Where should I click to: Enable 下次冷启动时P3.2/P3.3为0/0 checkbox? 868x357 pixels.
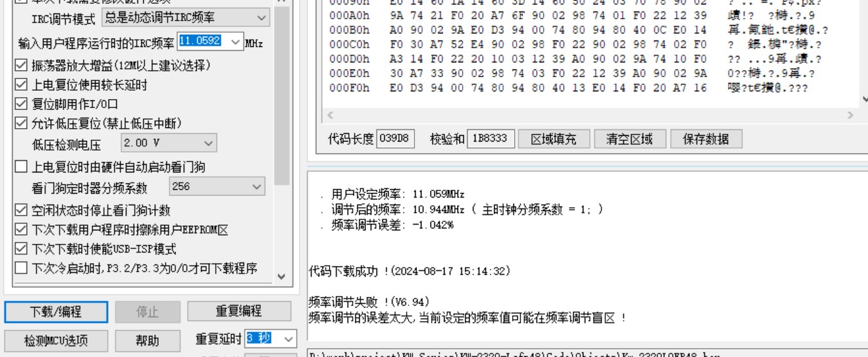pyautogui.click(x=21, y=268)
